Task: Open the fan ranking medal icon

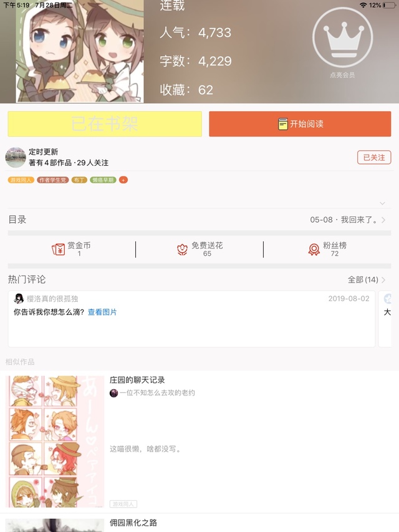Action: click(314, 249)
